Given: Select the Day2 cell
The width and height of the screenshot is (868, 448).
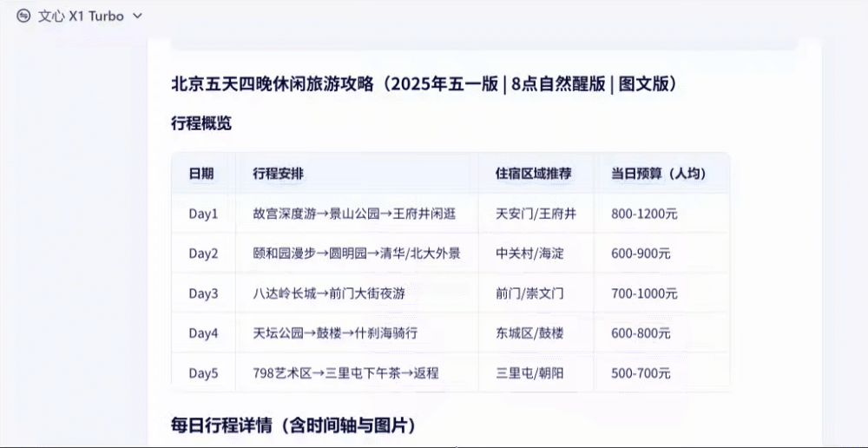Looking at the screenshot, I should pyautogui.click(x=204, y=254).
